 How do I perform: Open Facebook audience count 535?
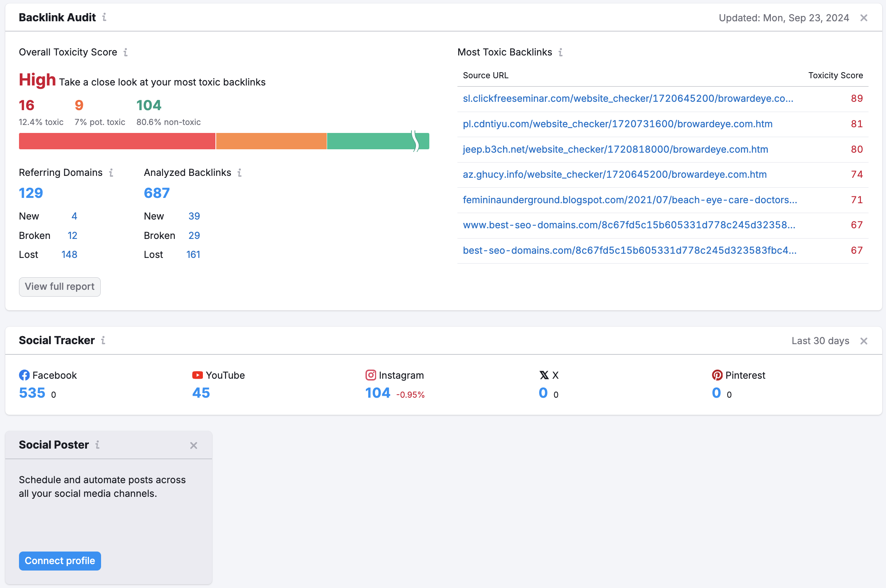coord(32,393)
